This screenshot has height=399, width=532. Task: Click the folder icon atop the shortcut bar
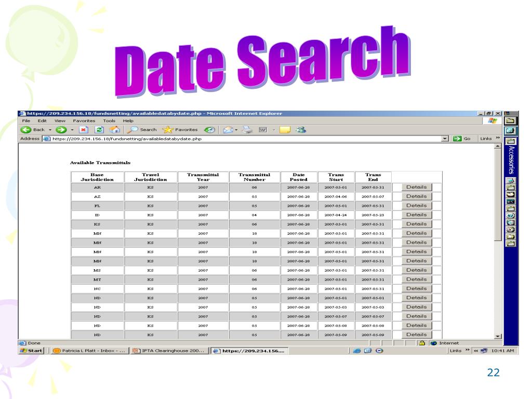click(510, 121)
